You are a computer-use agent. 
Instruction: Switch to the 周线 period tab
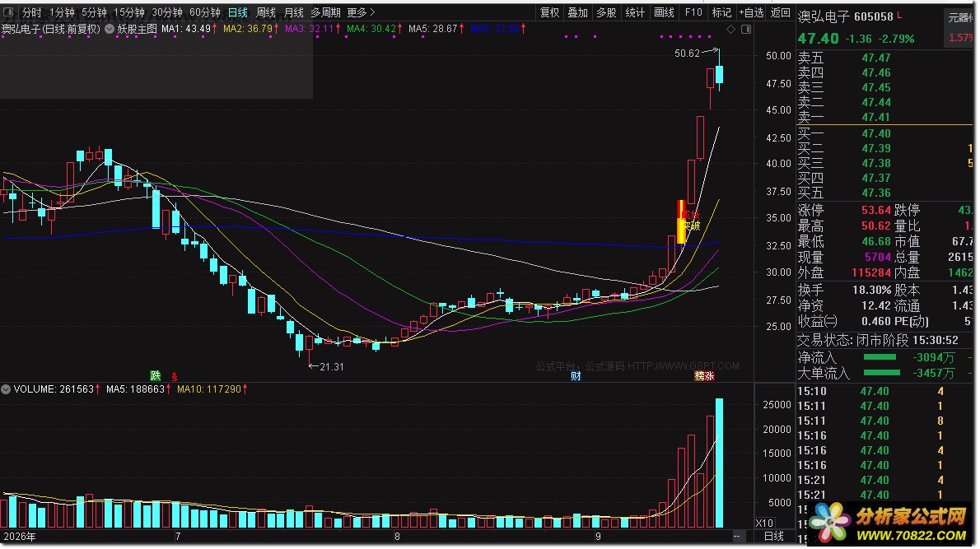click(x=266, y=12)
